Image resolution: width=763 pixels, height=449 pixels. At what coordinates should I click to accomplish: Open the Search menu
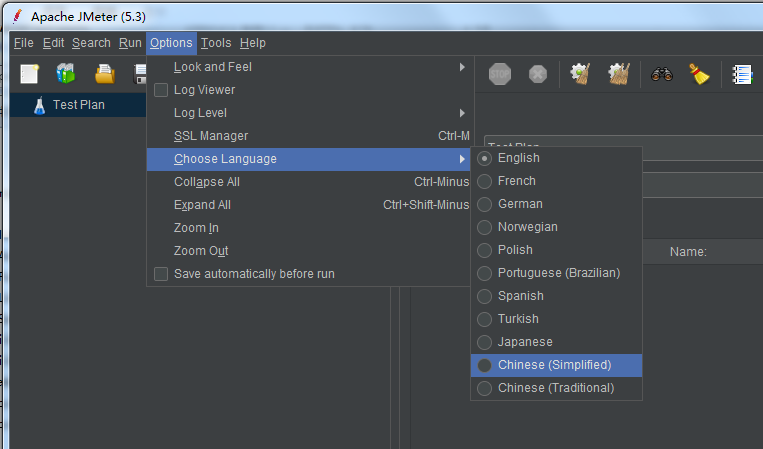tap(91, 43)
